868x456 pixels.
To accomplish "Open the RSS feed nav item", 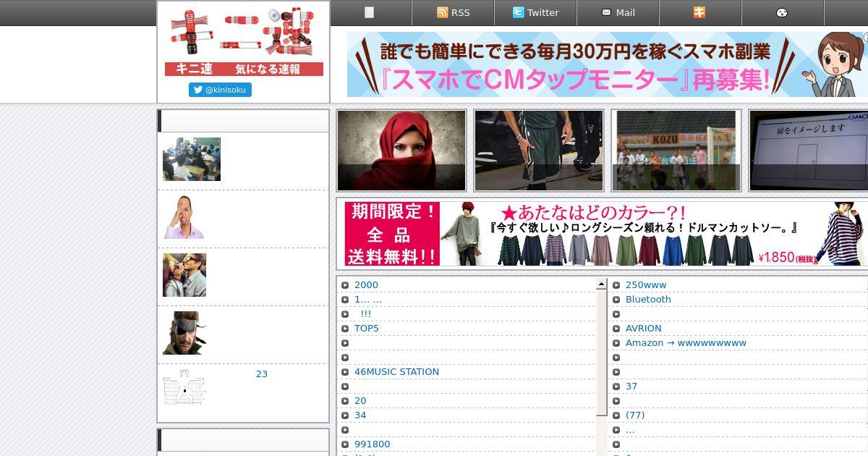I will (x=453, y=12).
